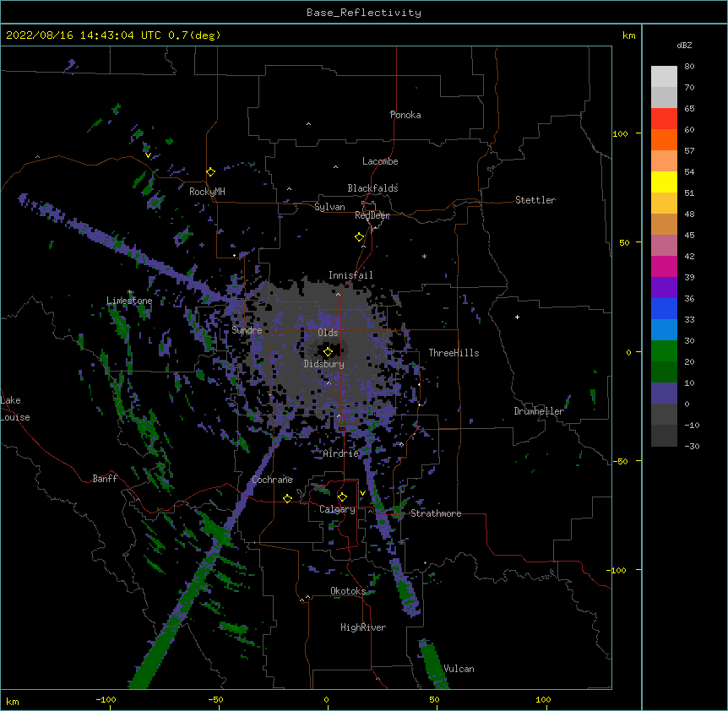
Task: Click the Sundre town label
Action: 247,330
